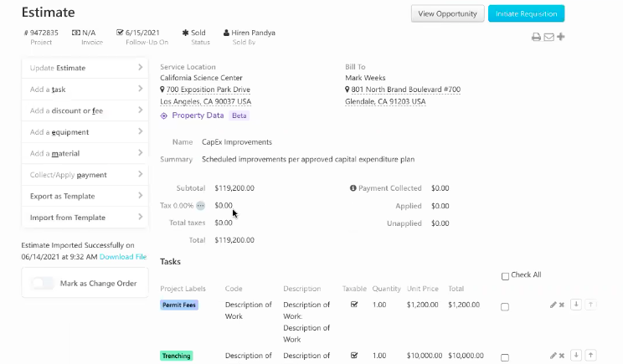Click the Glendale, CA 91203 USA address line

385,101
